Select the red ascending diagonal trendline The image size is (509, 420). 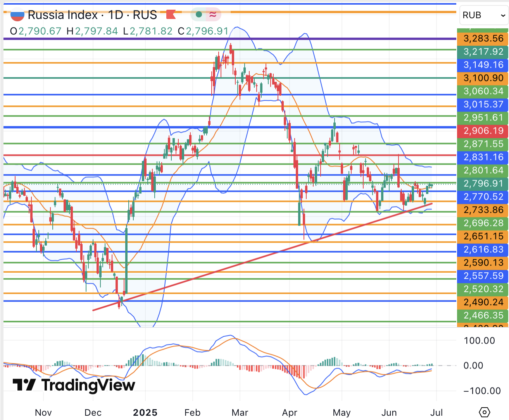click(x=233, y=267)
